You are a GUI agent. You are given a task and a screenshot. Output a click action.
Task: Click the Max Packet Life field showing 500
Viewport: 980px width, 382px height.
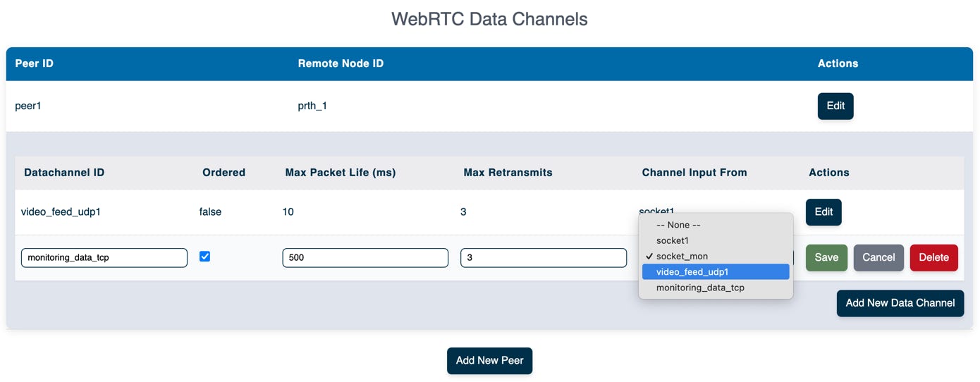click(365, 257)
